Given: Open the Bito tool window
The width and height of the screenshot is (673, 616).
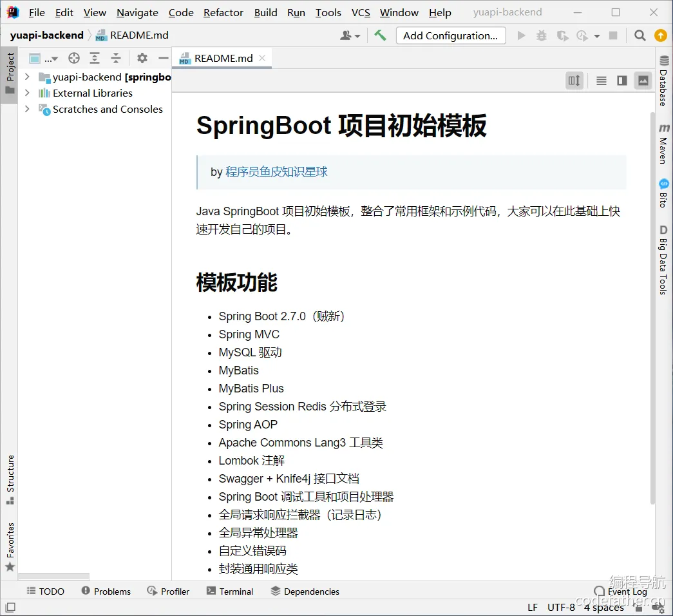Looking at the screenshot, I should coord(663,193).
